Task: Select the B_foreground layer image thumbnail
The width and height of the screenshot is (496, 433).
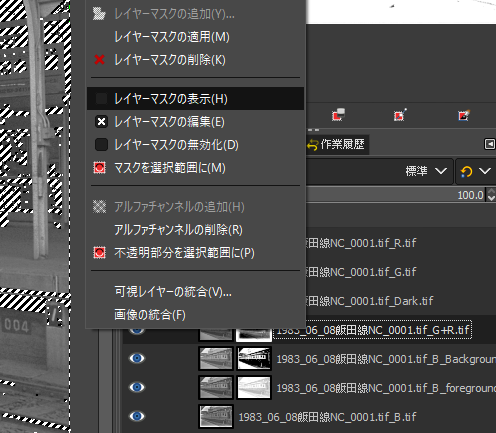Action: 216,387
